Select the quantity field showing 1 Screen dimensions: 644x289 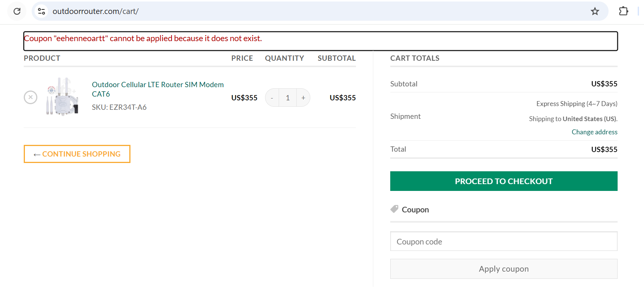click(x=288, y=98)
